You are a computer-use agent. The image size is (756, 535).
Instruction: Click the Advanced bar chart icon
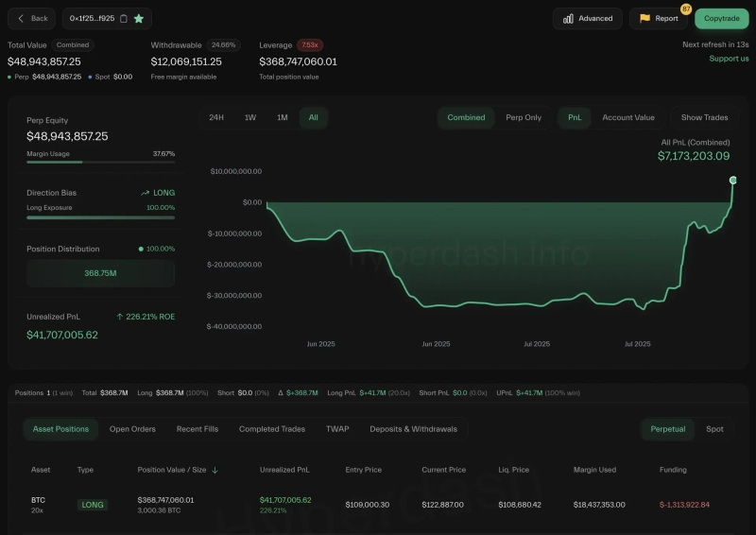coord(569,18)
